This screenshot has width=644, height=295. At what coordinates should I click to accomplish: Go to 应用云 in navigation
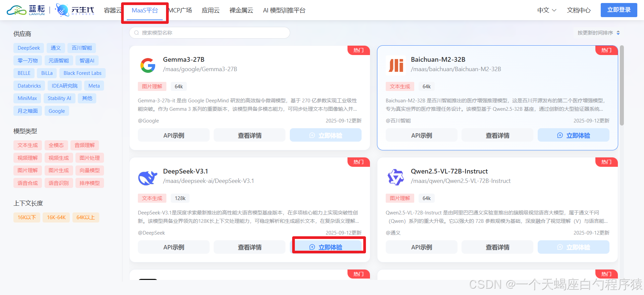coord(211,10)
